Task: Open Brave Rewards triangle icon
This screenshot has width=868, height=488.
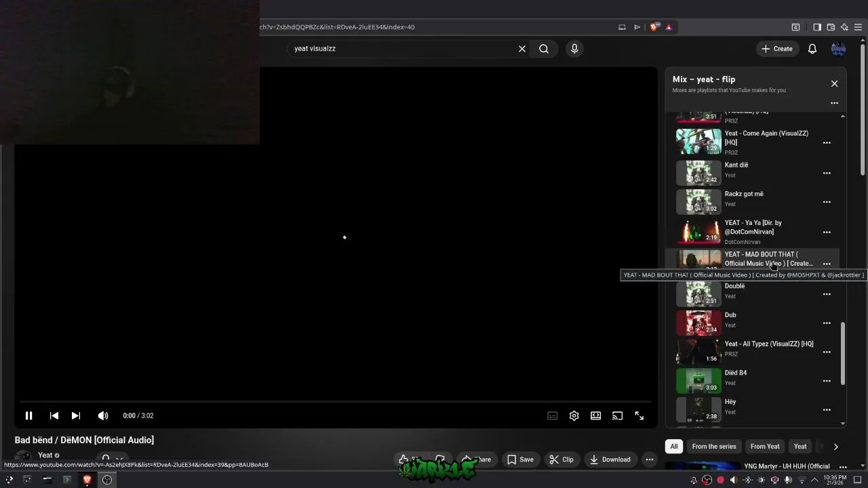Action: [669, 27]
